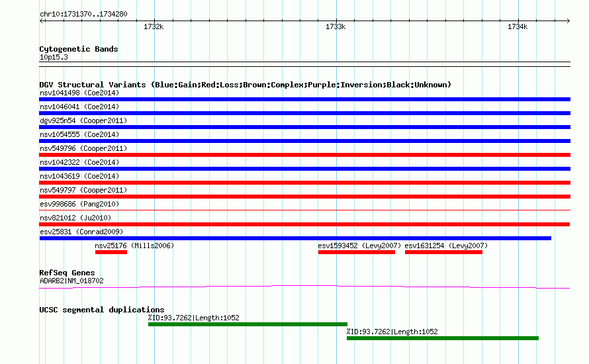Click the nsv1041498 (Coe2014) blue gain bar

(304, 99)
